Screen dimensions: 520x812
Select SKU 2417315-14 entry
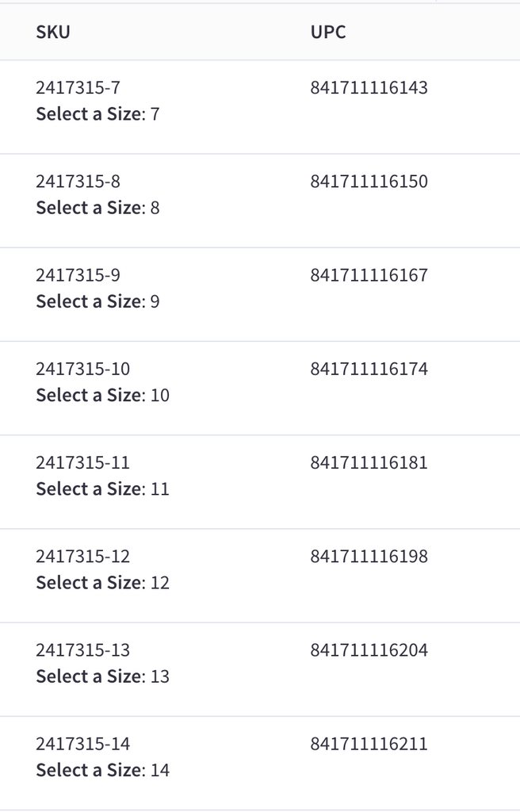(x=83, y=744)
